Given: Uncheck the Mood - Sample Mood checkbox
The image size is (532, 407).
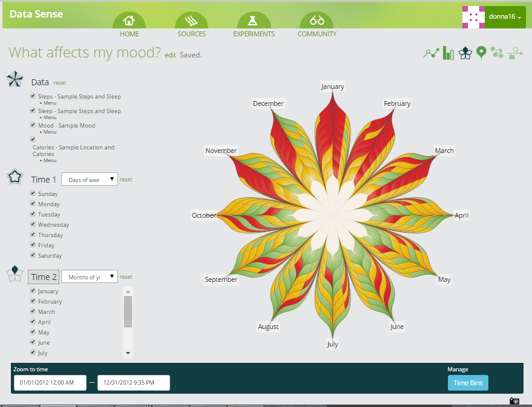Looking at the screenshot, I should [x=33, y=125].
